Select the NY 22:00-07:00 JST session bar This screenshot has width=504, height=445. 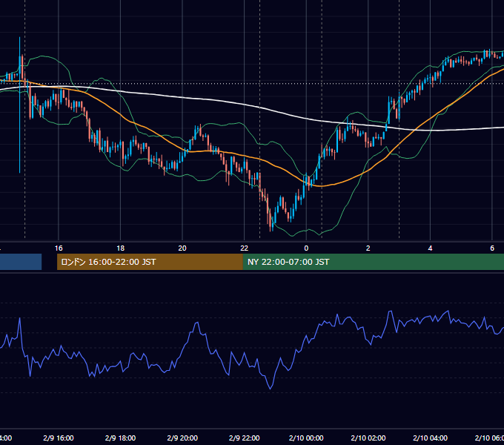pos(373,262)
